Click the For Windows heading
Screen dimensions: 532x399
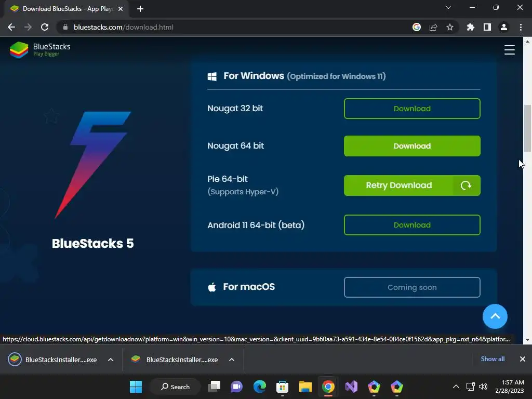coord(254,76)
